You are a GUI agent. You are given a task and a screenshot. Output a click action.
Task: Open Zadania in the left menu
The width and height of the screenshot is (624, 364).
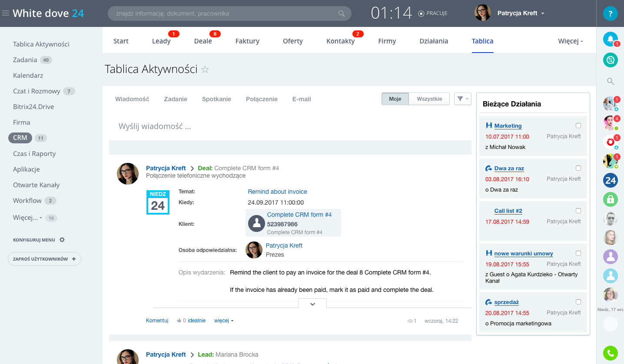coord(25,60)
